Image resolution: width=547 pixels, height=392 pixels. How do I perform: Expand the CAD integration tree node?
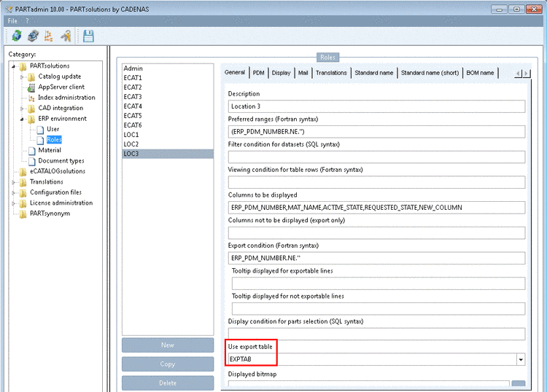[22, 109]
